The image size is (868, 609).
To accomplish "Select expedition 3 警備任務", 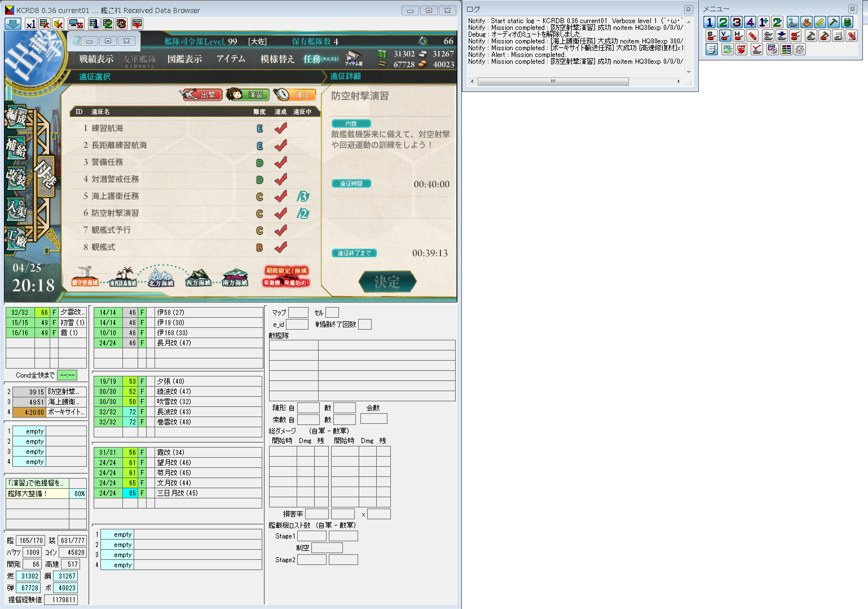I will click(191, 162).
